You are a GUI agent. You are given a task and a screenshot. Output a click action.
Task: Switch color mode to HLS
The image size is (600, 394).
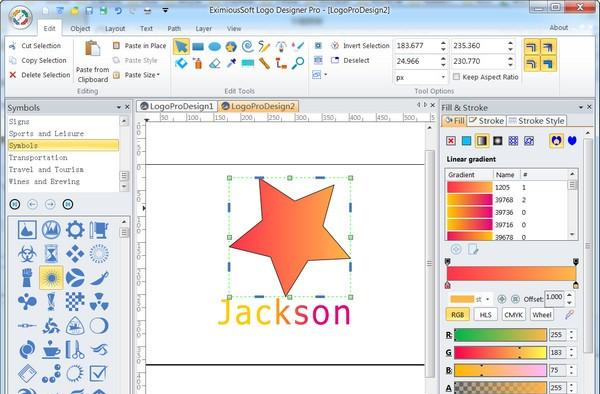[x=485, y=314]
